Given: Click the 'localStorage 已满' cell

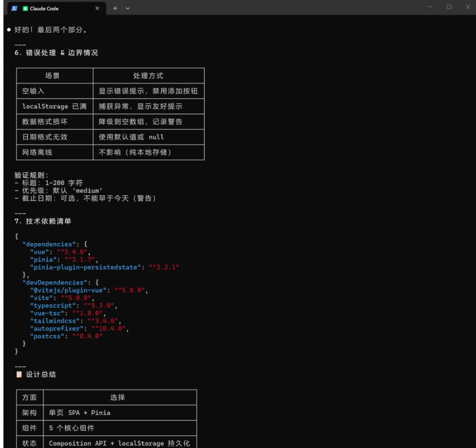Looking at the screenshot, I should [54, 106].
